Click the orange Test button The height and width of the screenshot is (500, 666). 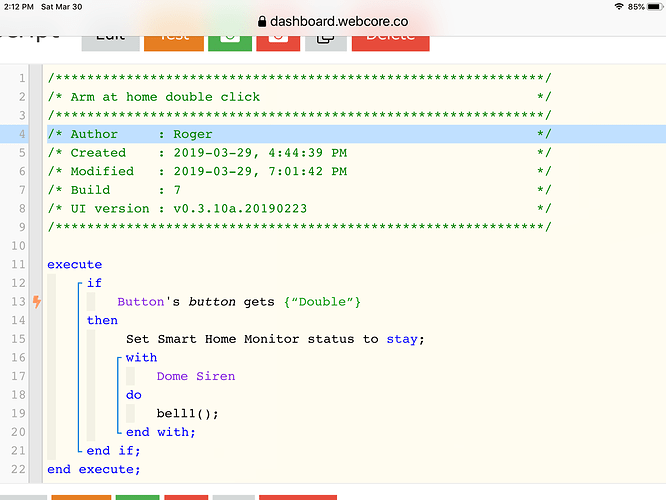coord(174,43)
